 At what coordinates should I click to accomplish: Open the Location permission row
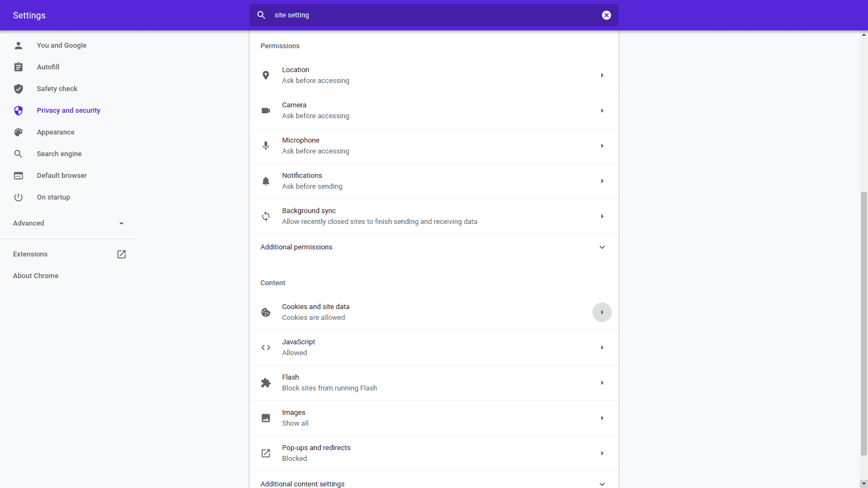click(x=434, y=75)
